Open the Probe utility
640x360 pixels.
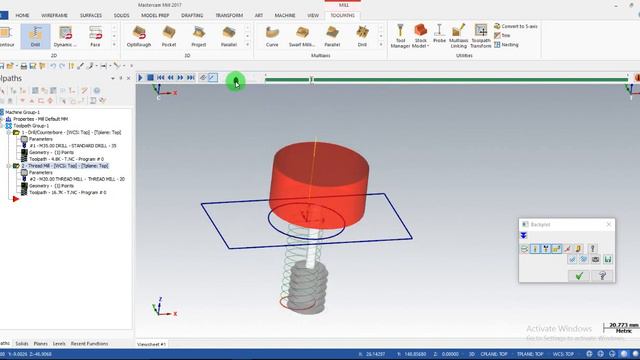point(439,33)
